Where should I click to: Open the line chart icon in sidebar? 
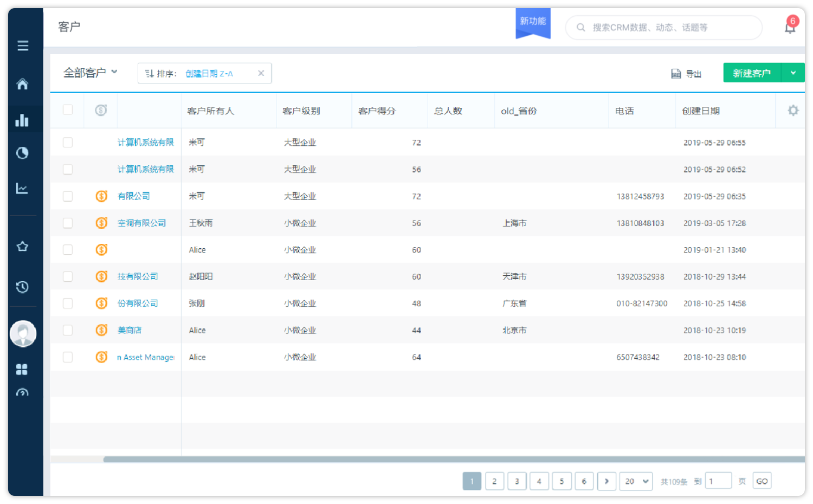point(22,189)
